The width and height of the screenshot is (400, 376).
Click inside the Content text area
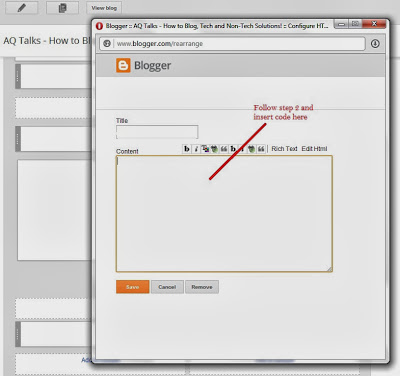tap(224, 214)
